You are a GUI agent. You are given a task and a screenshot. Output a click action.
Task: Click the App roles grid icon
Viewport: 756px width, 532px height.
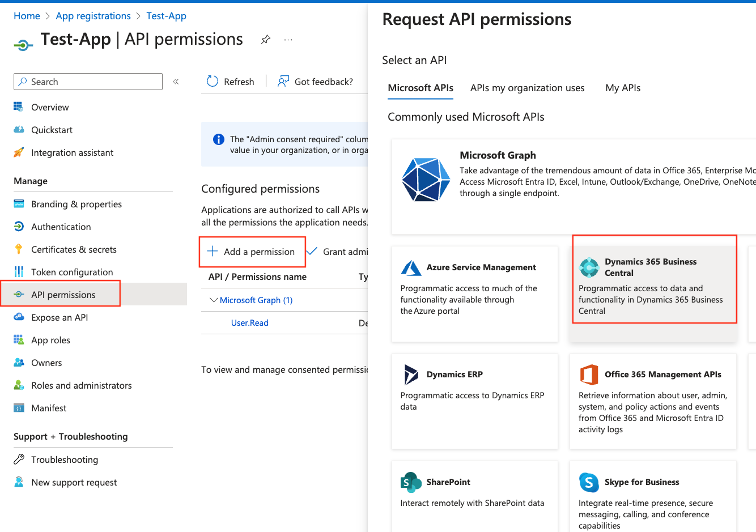tap(19, 340)
